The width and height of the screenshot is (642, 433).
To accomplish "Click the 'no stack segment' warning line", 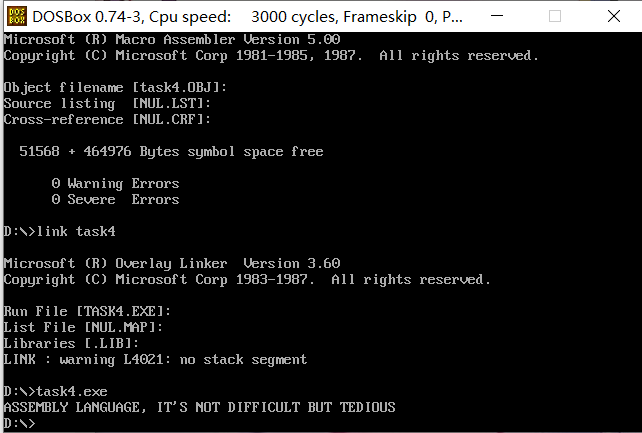I will point(155,359).
